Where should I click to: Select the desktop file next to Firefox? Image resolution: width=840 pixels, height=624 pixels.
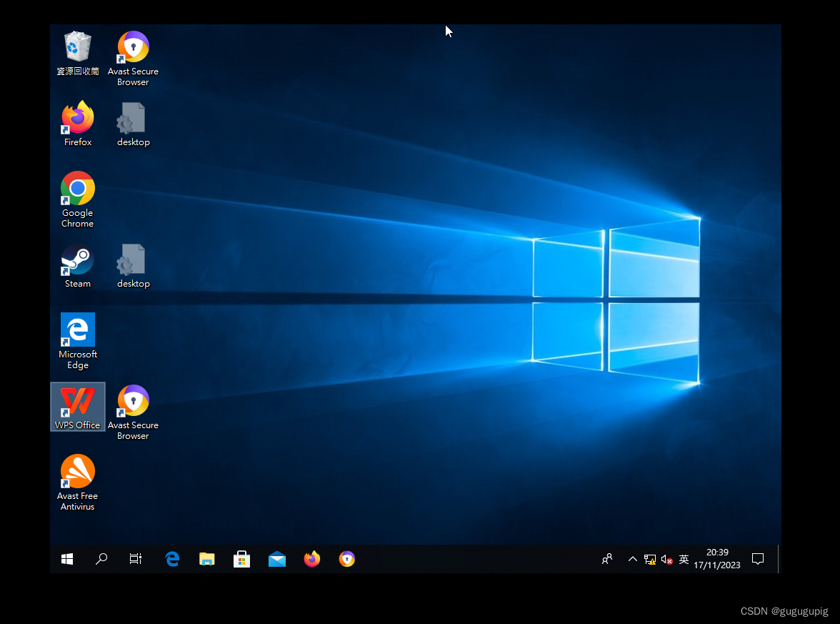[x=133, y=124]
